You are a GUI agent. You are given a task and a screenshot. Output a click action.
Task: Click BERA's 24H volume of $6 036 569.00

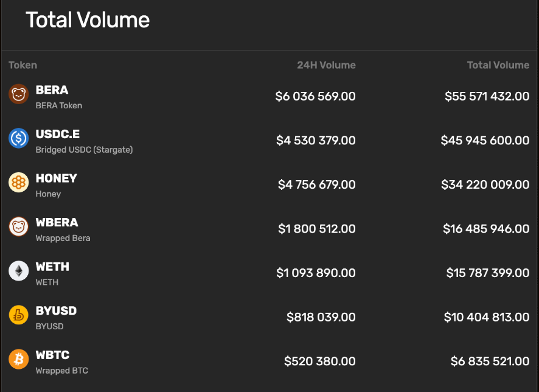coord(315,96)
